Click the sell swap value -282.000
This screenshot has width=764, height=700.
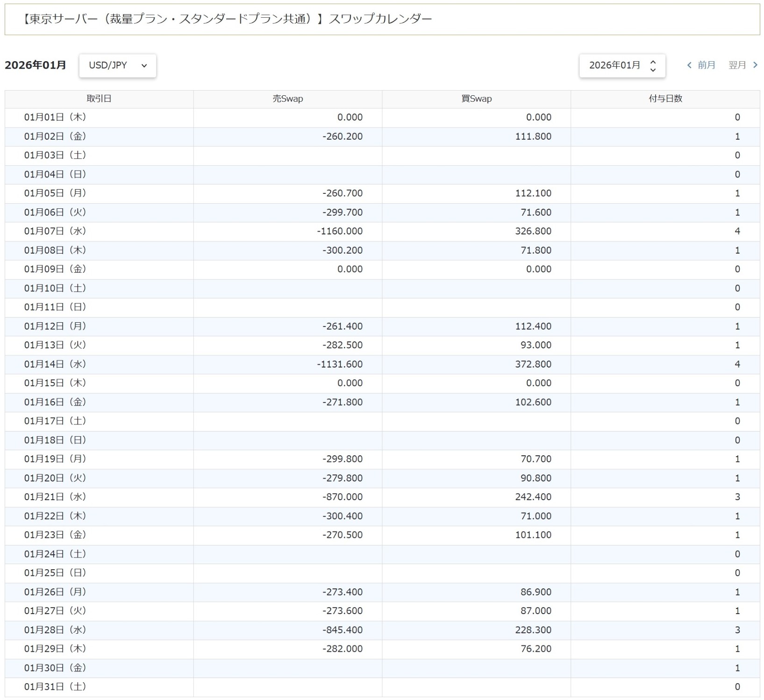click(343, 649)
